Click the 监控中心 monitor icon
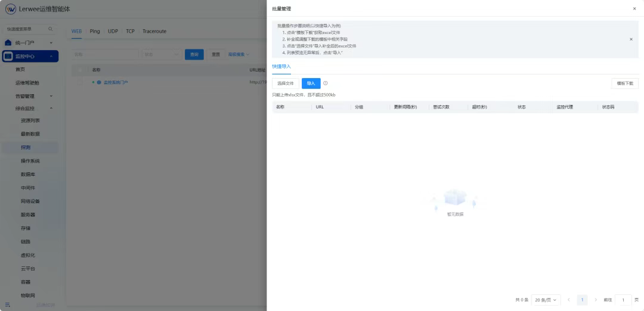 pos(8,57)
